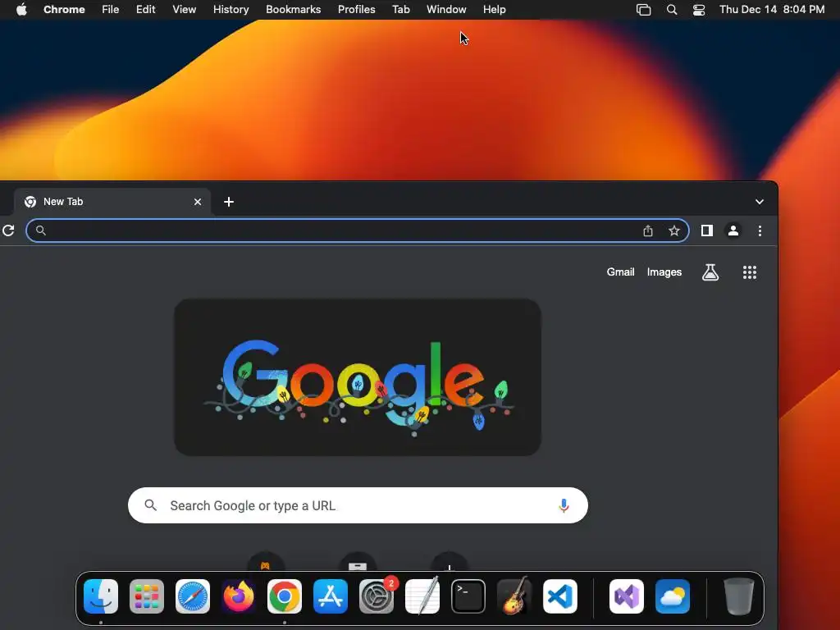Launch Firefox from the Dock
This screenshot has height=630, width=840.
pyautogui.click(x=239, y=596)
